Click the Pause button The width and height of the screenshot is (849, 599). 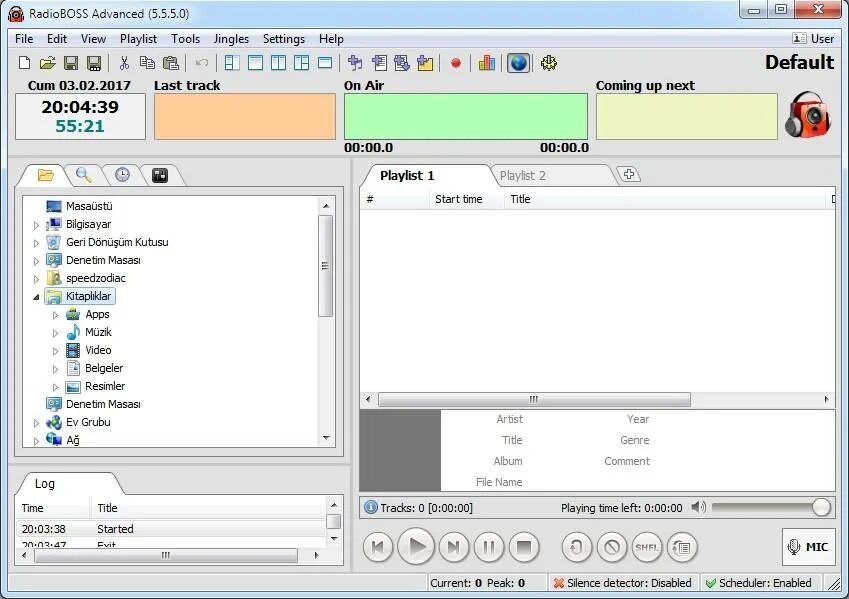[x=488, y=547]
